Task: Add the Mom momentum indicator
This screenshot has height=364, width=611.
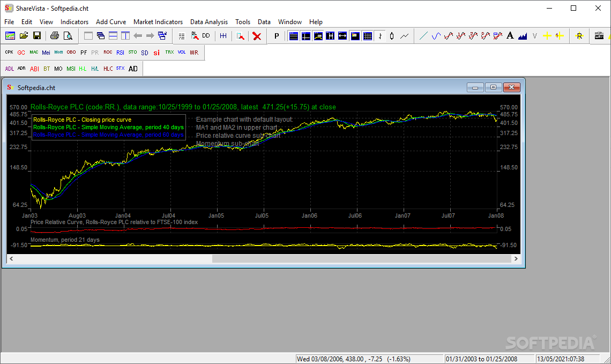Action: 58,52
